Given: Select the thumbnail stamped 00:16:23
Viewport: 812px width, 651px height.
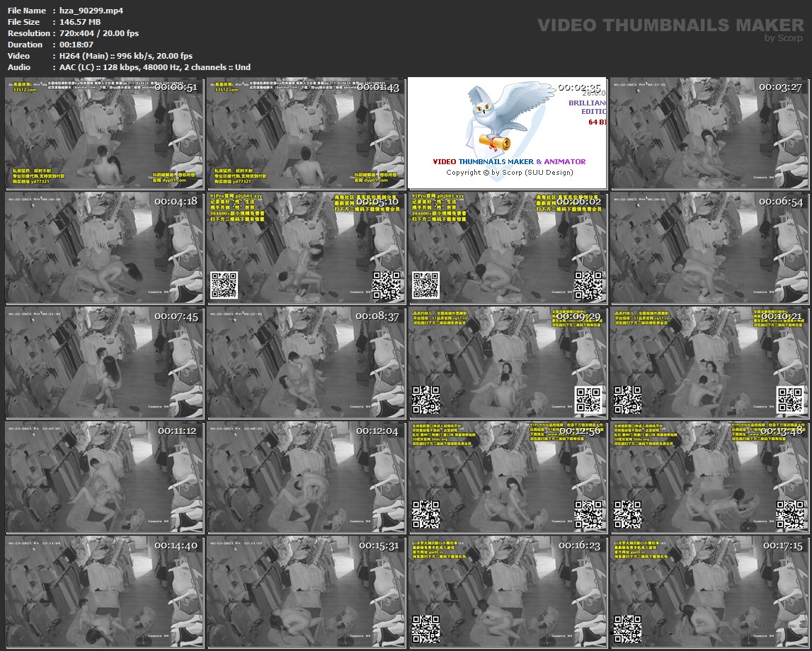Looking at the screenshot, I should point(507,592).
